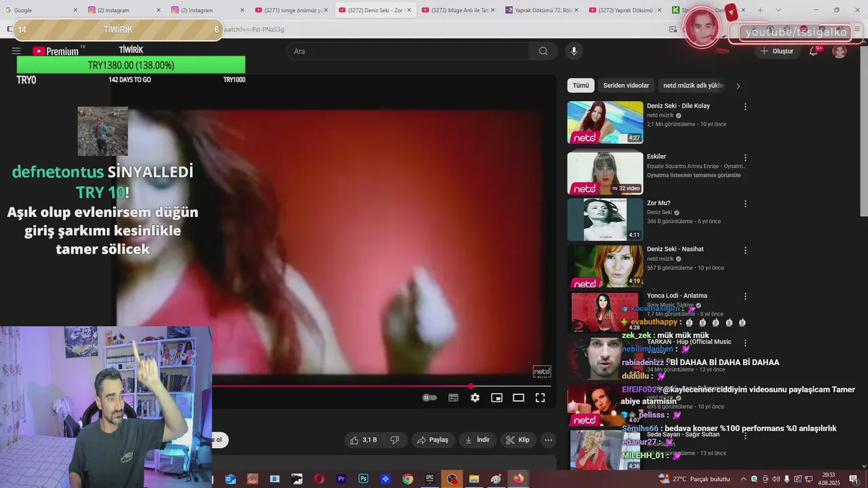Open the Dile Kolay video thumbnail
The height and width of the screenshot is (488, 868).
click(605, 122)
